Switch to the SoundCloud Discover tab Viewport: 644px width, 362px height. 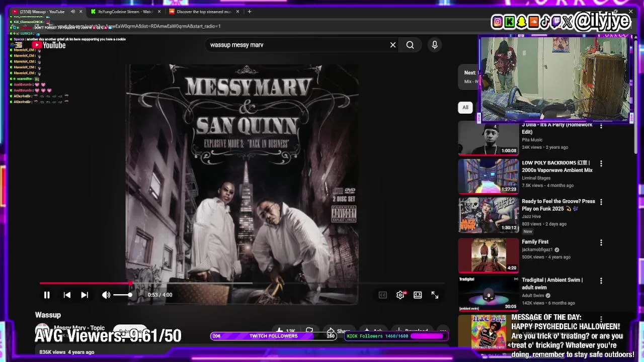(x=204, y=12)
